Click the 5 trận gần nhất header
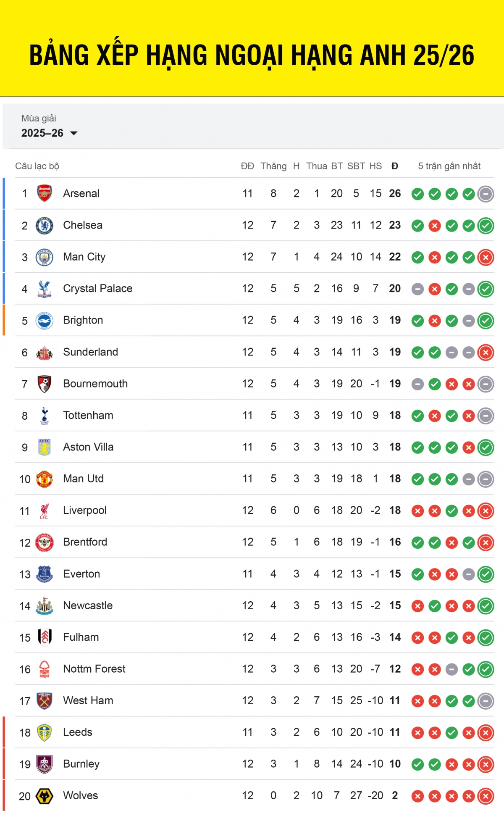The height and width of the screenshot is (816, 504). pyautogui.click(x=449, y=166)
